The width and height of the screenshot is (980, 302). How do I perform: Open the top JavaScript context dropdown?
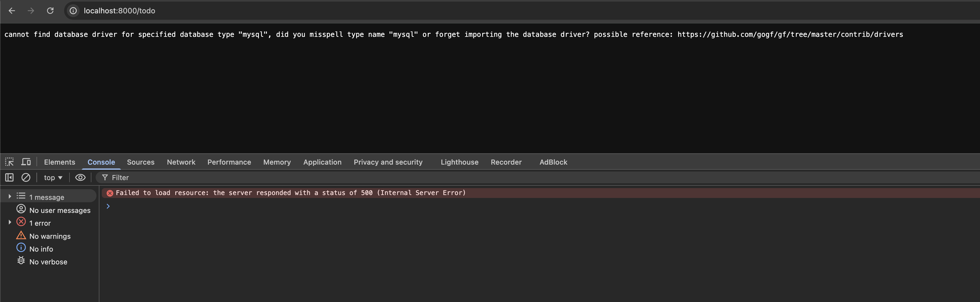[x=53, y=177]
